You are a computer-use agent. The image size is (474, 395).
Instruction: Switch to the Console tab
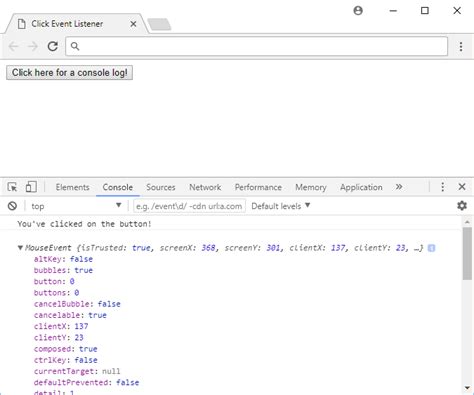point(118,187)
